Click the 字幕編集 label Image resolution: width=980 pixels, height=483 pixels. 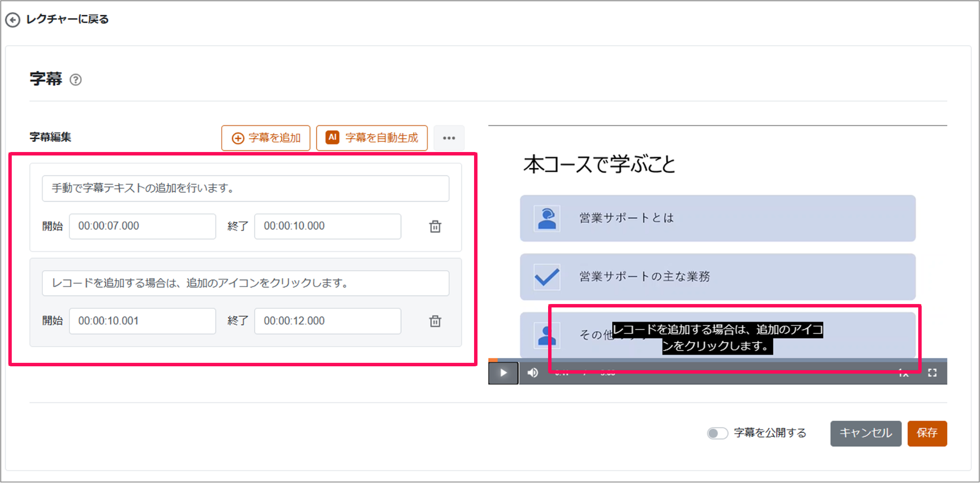coord(50,137)
